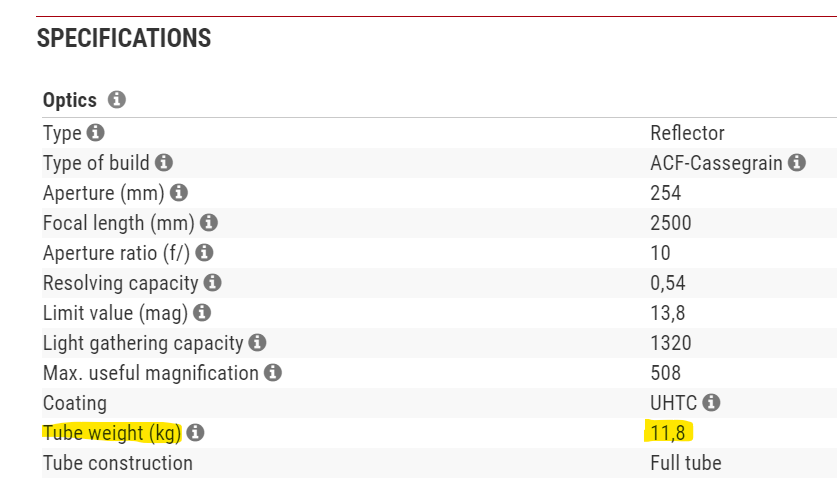The width and height of the screenshot is (837, 492).
Task: Click the Full tube value
Action: coord(686,463)
